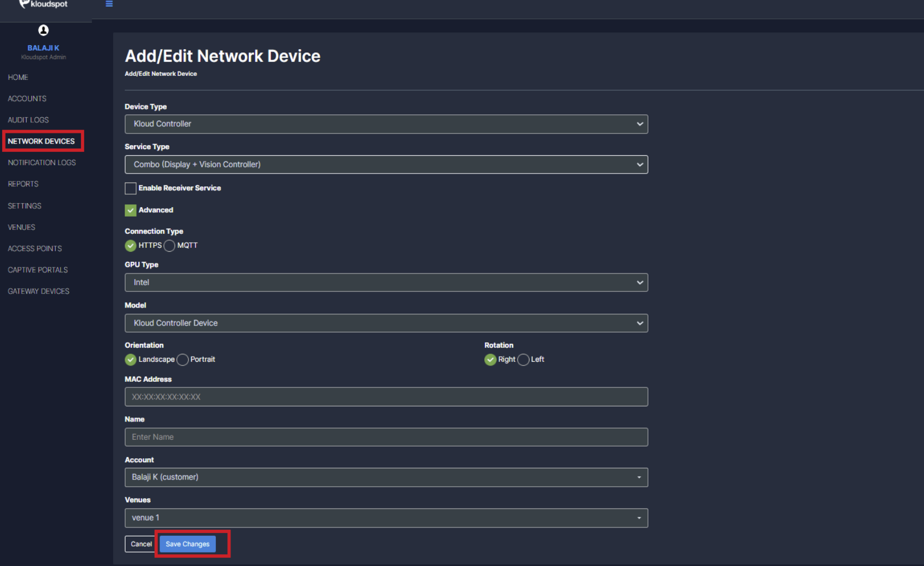Image resolution: width=924 pixels, height=566 pixels.
Task: Click the Save Changes button
Action: tap(187, 544)
